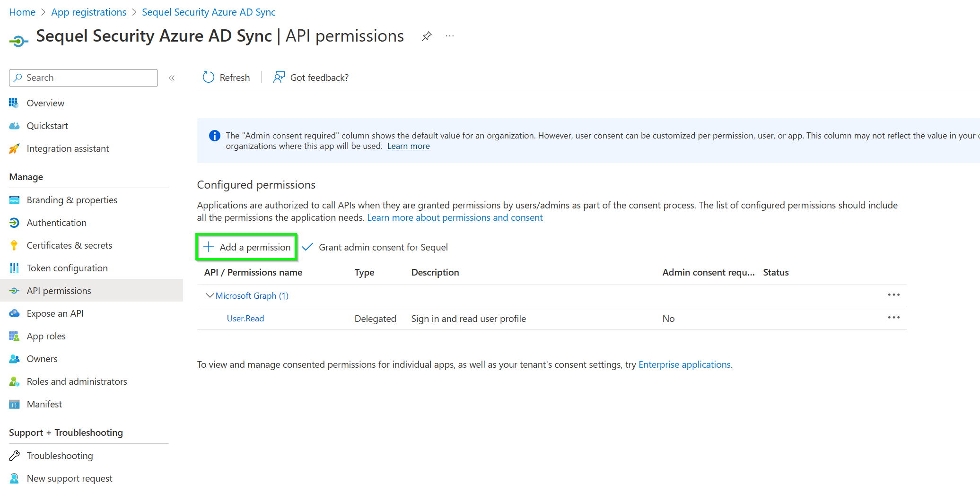The height and width of the screenshot is (501, 980).
Task: Open the Learn more link in banner
Action: click(408, 146)
